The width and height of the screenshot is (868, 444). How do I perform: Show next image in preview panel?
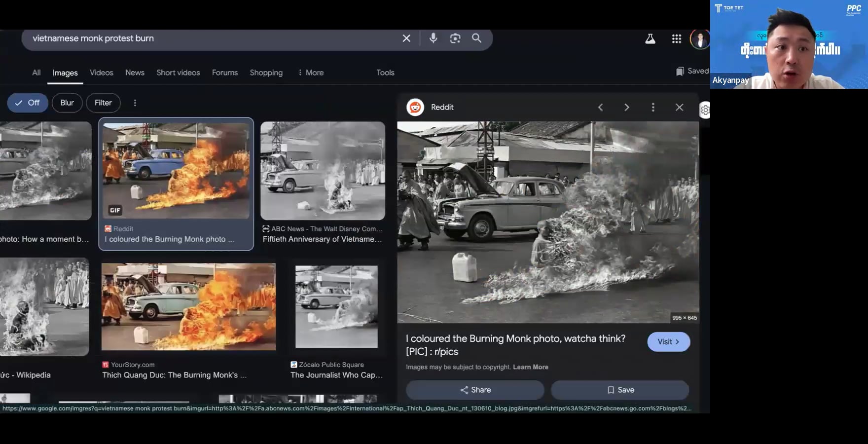pos(626,108)
